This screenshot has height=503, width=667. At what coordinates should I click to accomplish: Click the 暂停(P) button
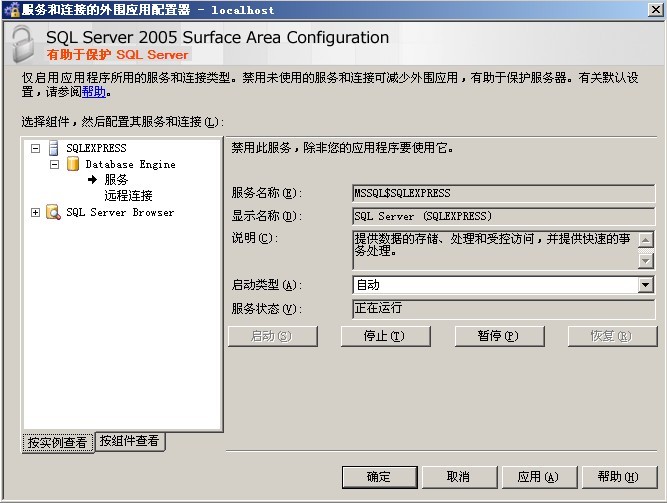pyautogui.click(x=499, y=336)
